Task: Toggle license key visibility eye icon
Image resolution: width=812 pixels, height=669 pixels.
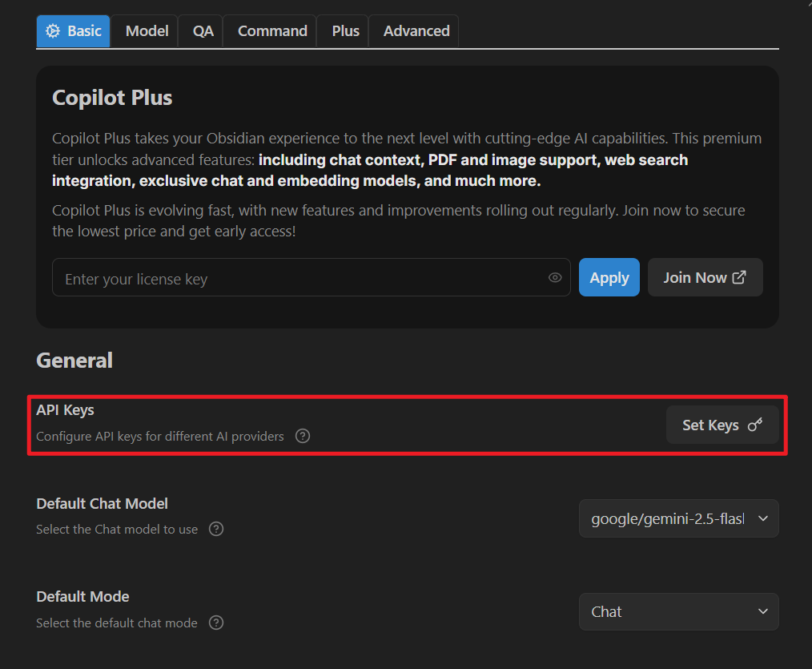Action: 555,278
